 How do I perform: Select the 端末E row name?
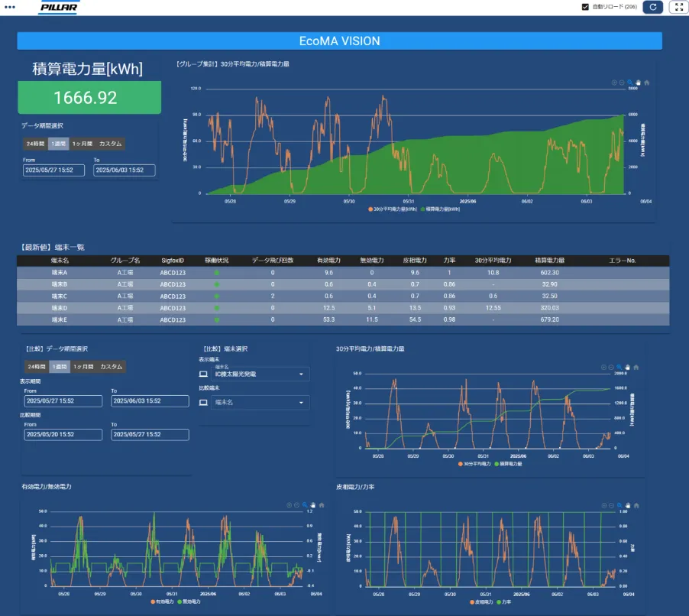(60, 319)
